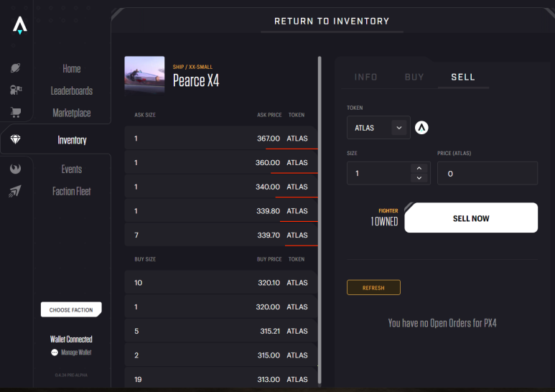
Task: Click the ATLAS token logo icon
Action: (x=421, y=128)
